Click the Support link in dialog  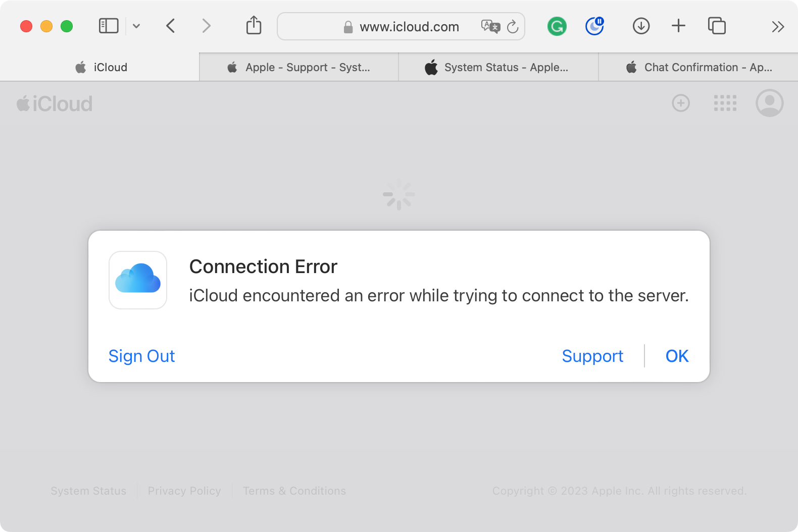(x=592, y=356)
